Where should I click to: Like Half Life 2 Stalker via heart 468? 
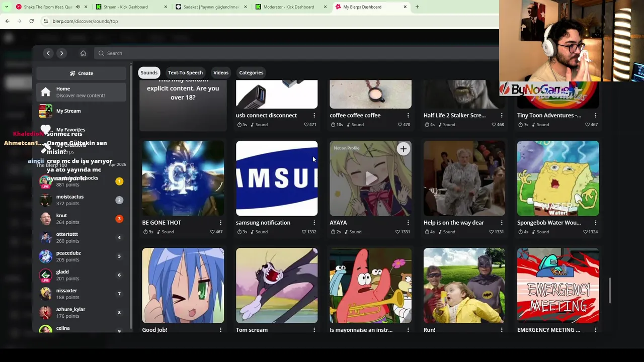[498, 125]
